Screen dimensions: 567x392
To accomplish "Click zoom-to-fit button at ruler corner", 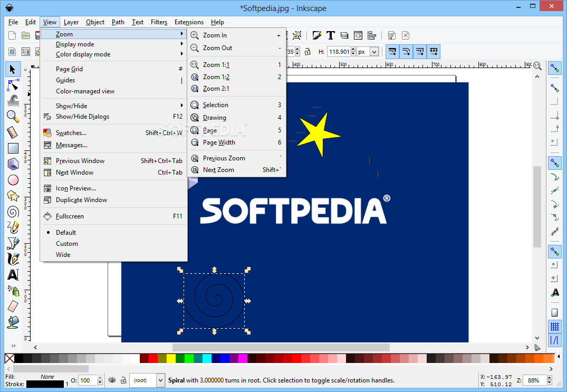I will pos(537,66).
